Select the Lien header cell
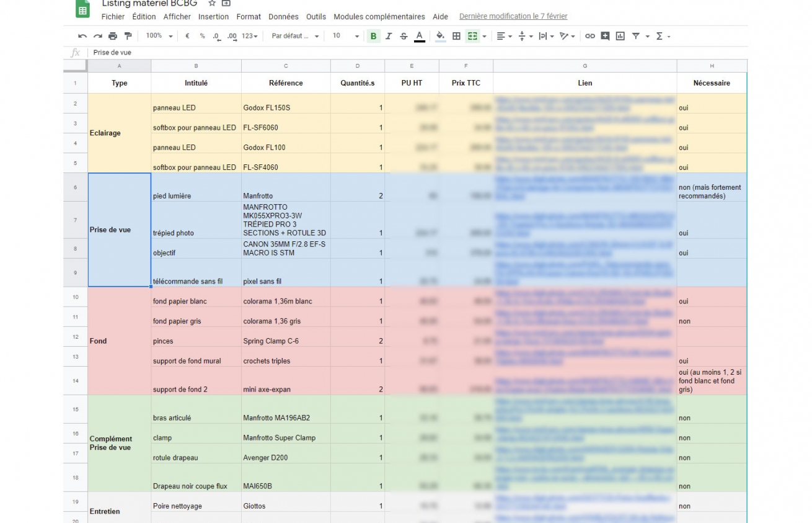The width and height of the screenshot is (812, 523). (x=585, y=83)
